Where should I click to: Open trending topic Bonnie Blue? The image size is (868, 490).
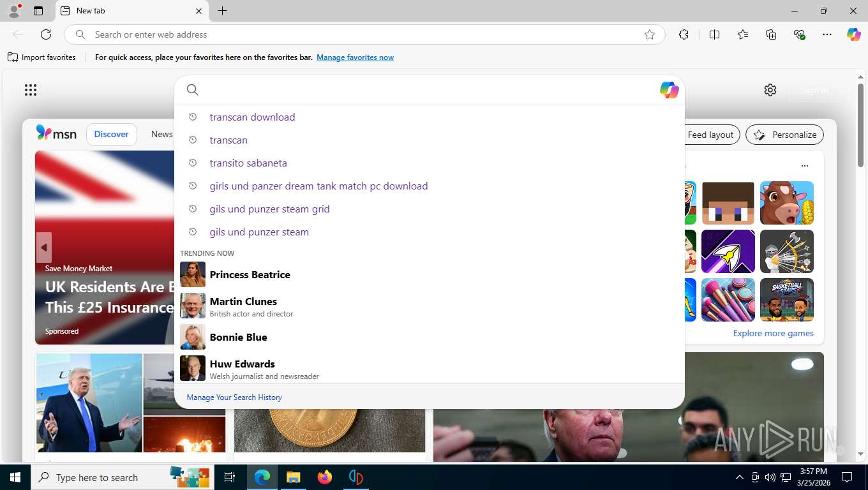point(429,337)
